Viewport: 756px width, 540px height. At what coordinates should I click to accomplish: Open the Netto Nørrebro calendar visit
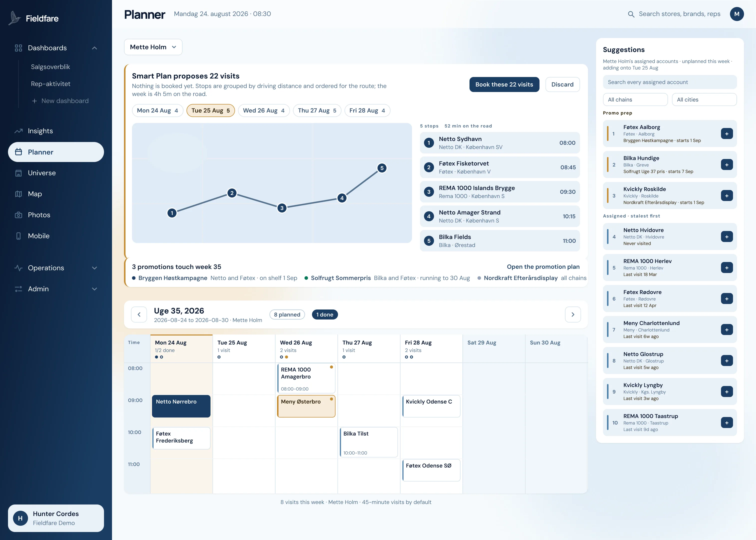coord(181,406)
